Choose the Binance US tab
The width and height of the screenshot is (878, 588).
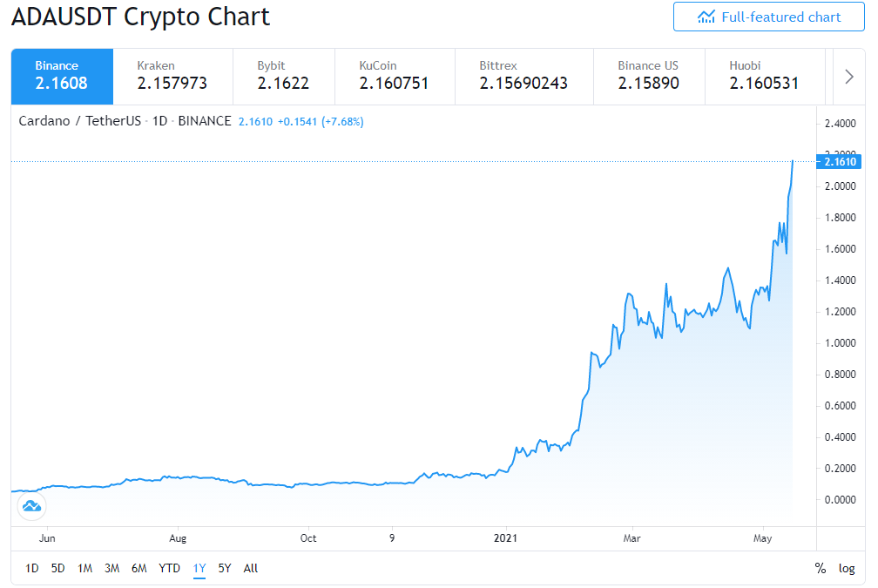click(x=649, y=77)
